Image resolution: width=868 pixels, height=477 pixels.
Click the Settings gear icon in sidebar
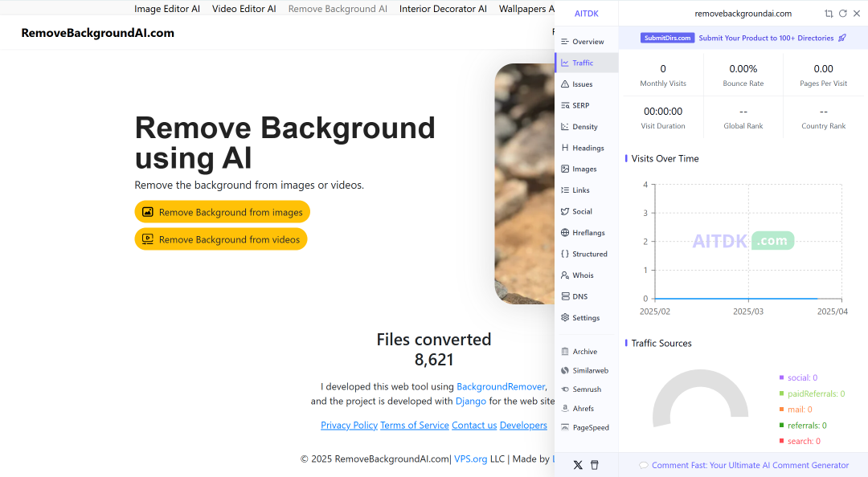click(565, 318)
